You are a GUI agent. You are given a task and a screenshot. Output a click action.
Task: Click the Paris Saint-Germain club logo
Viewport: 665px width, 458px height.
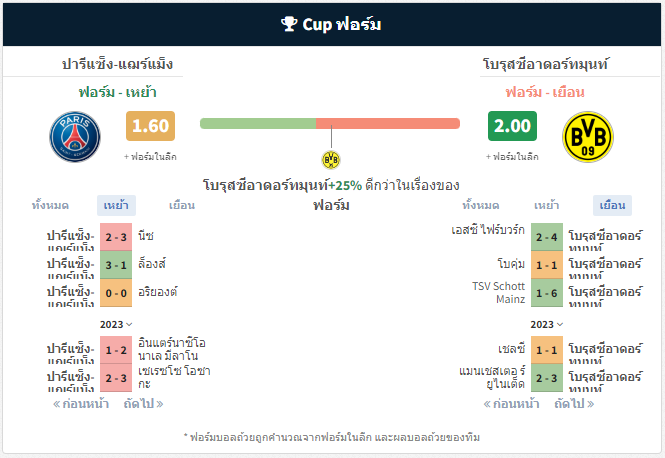point(75,137)
